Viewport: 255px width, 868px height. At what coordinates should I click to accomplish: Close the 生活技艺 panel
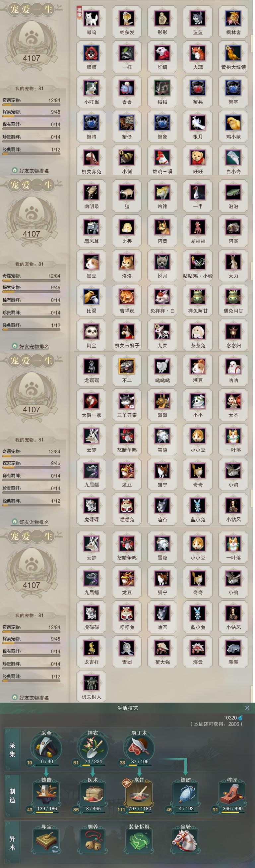click(x=247, y=708)
